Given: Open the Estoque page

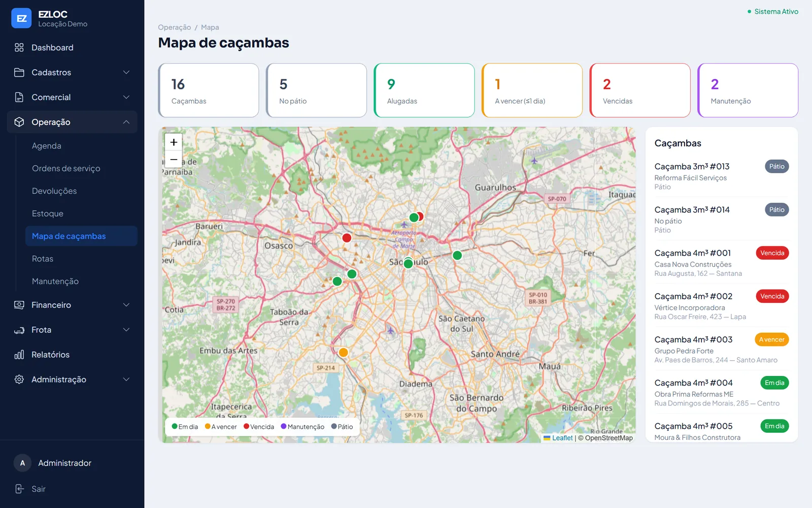Looking at the screenshot, I should 81,213.
